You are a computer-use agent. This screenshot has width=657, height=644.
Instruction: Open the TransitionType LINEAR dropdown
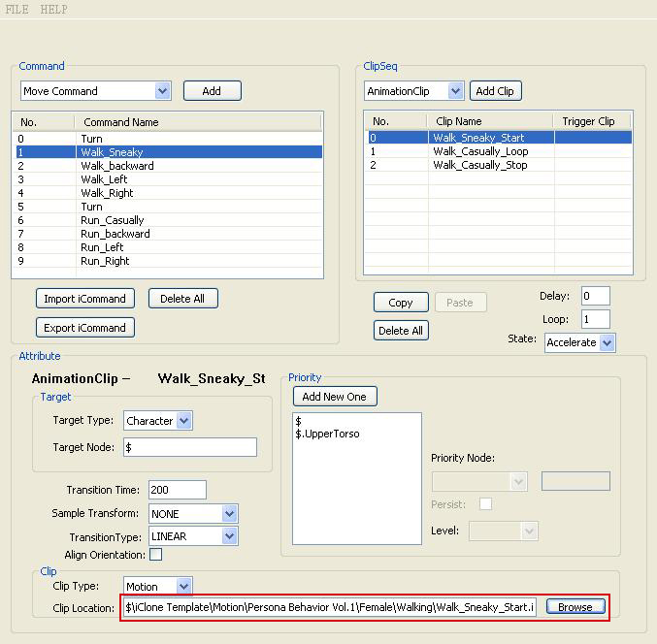[193, 536]
